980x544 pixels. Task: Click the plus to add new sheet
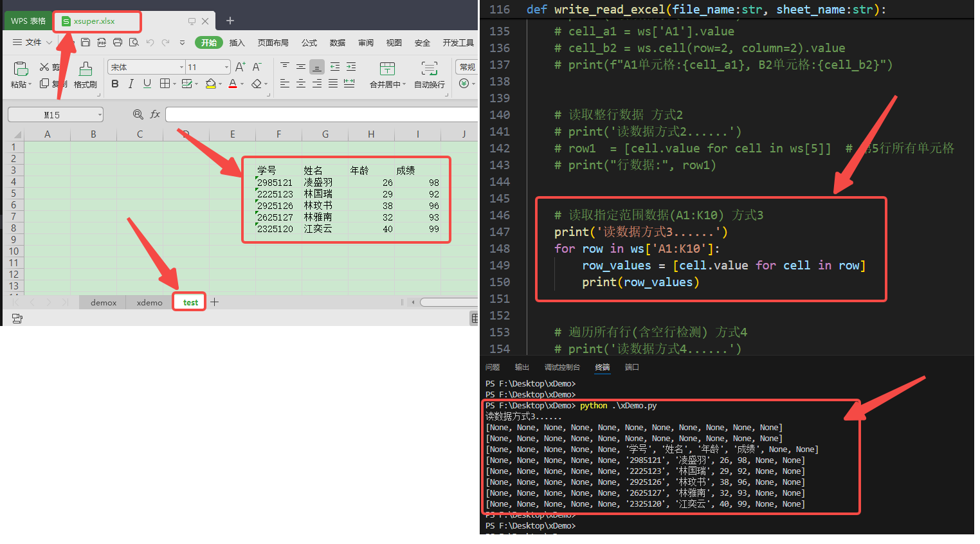point(215,302)
